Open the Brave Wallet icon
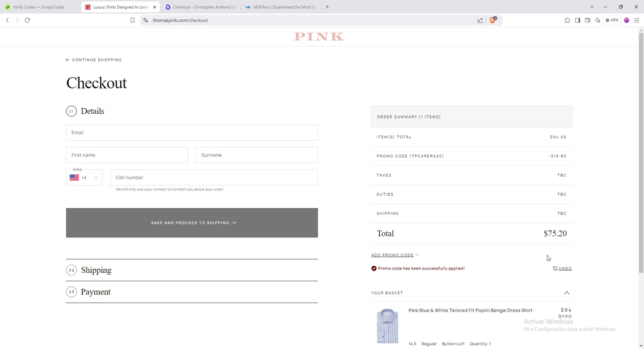The width and height of the screenshot is (644, 349). click(587, 20)
